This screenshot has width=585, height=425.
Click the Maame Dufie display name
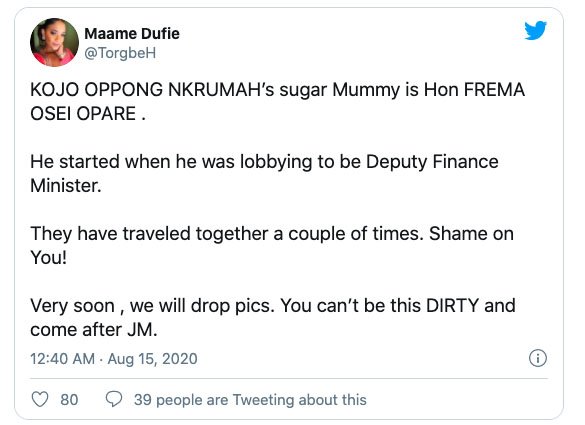click(132, 34)
